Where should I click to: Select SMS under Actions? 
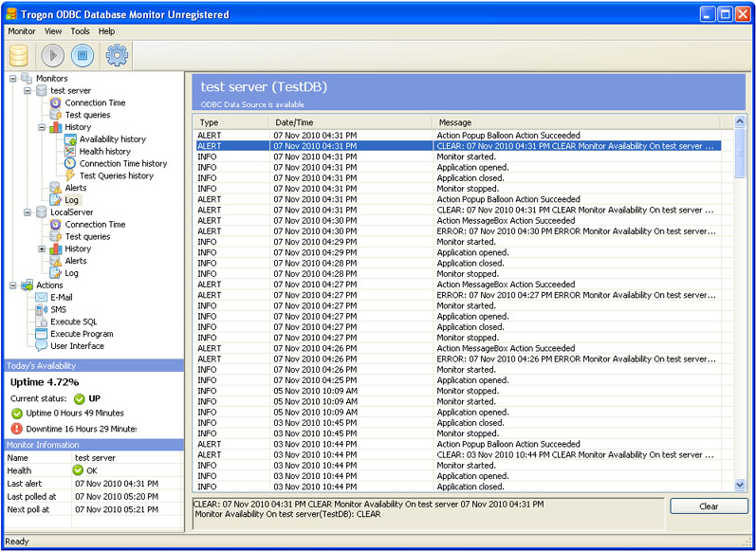tap(58, 309)
